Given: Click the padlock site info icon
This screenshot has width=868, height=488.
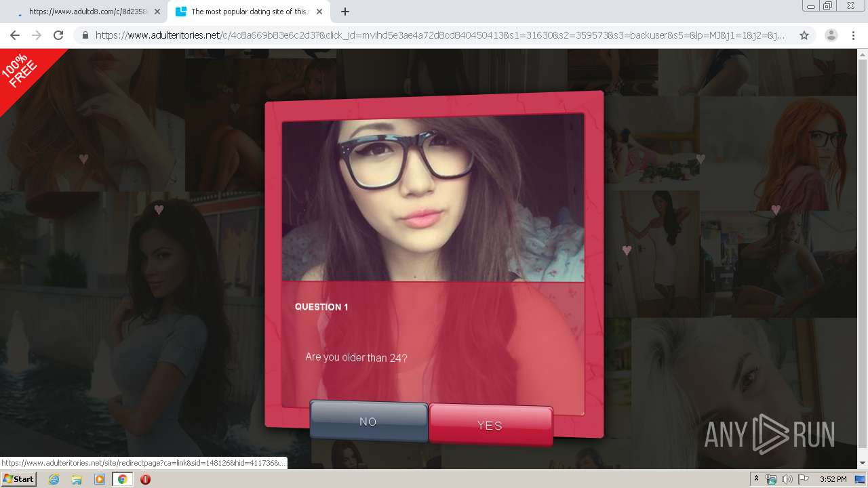Looking at the screenshot, I should pyautogui.click(x=85, y=35).
